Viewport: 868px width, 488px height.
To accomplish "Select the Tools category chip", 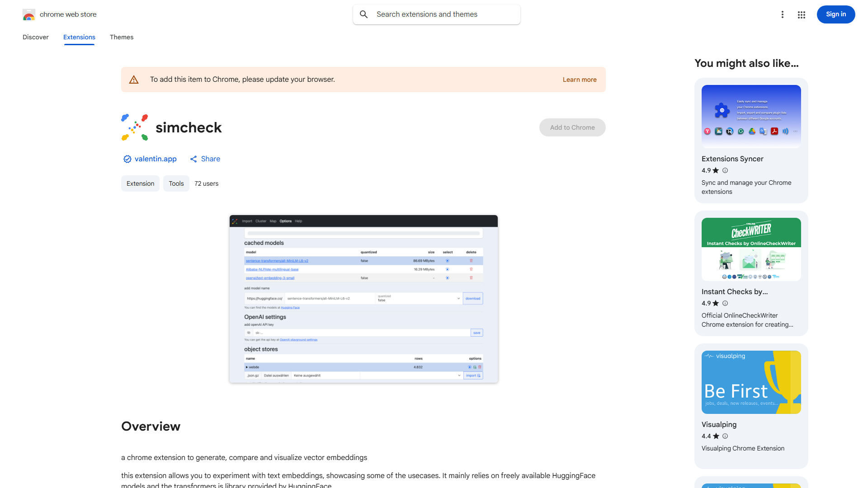I will click(176, 183).
